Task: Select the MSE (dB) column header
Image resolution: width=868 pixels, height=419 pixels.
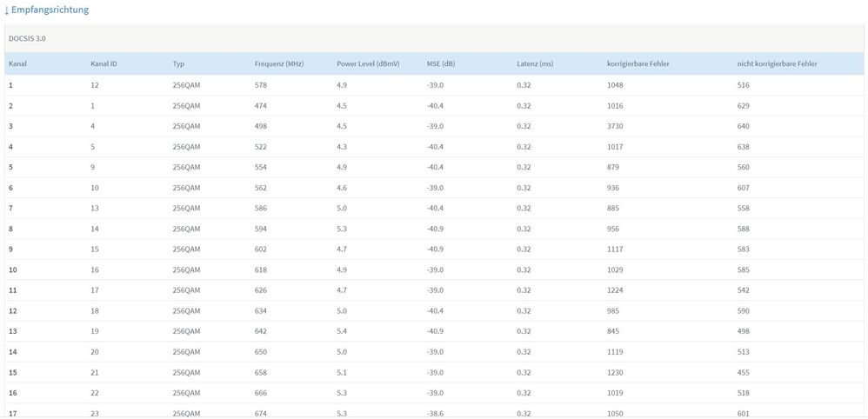Action: click(x=441, y=64)
